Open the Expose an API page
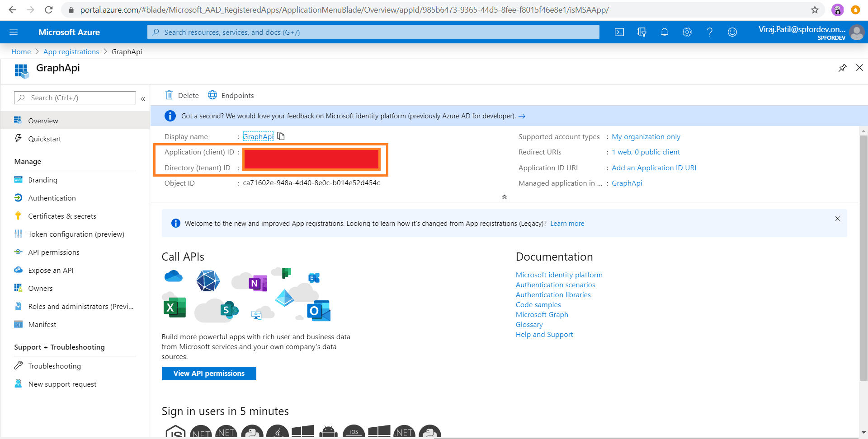 [75, 270]
